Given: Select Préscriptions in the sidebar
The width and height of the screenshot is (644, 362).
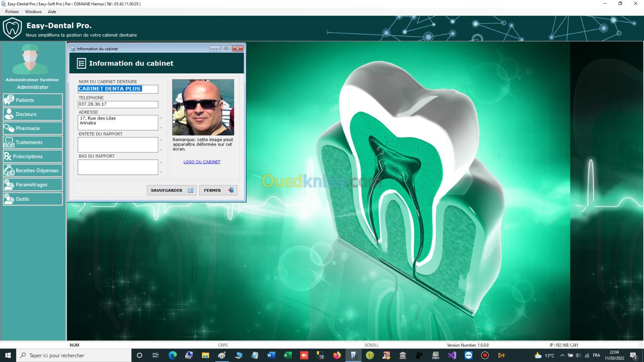Looking at the screenshot, I should point(33,156).
